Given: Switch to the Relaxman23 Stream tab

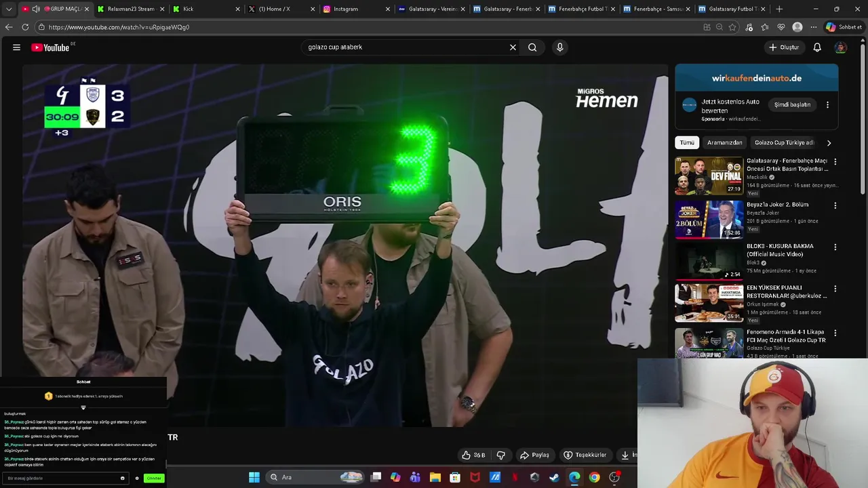Looking at the screenshot, I should coord(131,9).
